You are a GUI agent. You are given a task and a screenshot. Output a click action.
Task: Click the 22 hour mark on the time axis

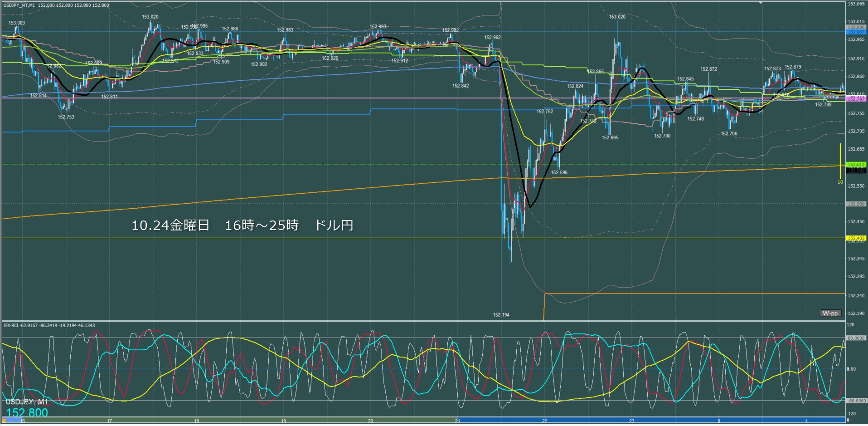(x=544, y=421)
